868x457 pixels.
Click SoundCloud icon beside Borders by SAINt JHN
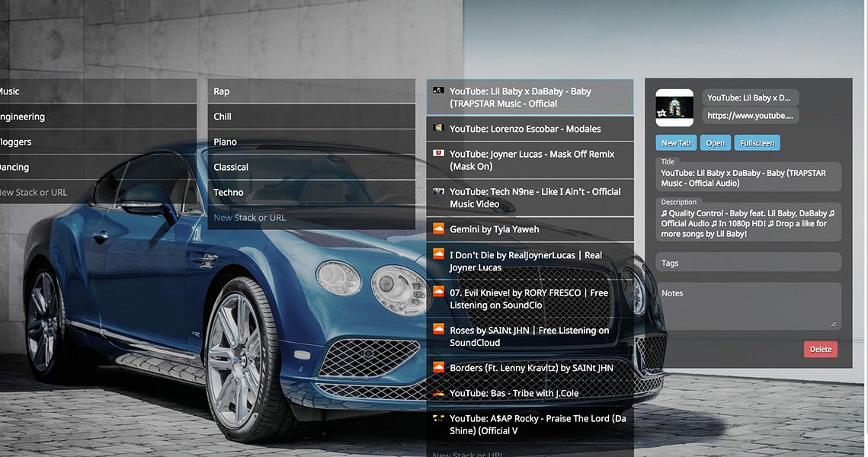click(438, 367)
